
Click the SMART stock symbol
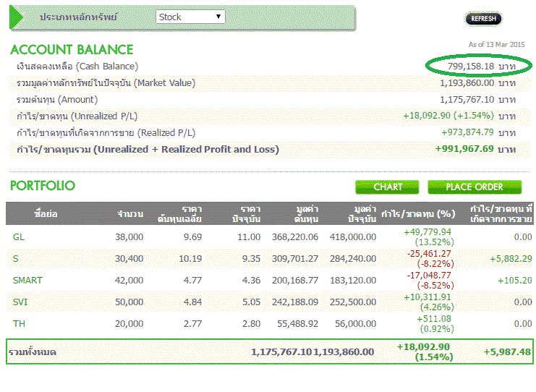point(27,281)
